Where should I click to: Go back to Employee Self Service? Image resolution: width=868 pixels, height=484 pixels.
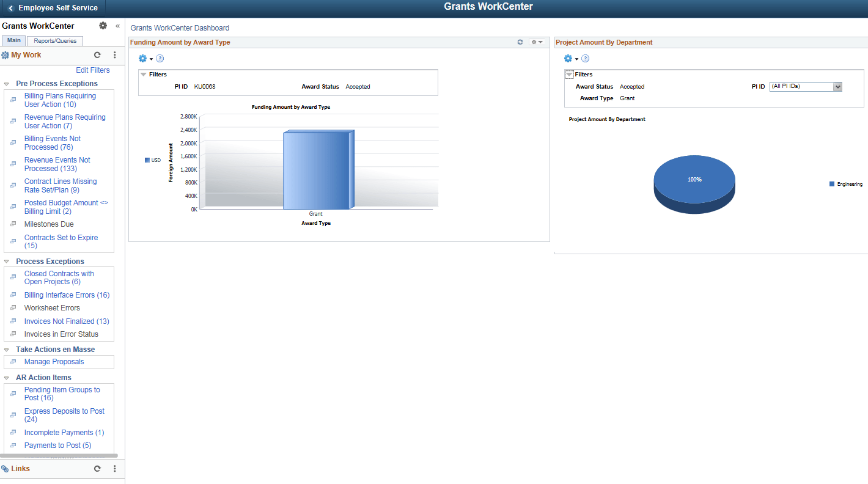tap(53, 8)
